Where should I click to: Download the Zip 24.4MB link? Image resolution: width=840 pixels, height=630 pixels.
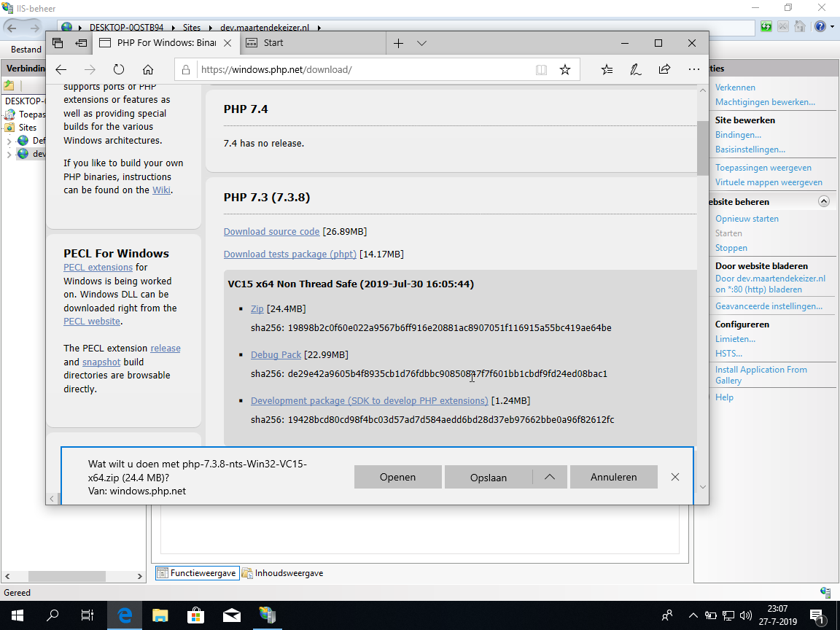coord(257,309)
